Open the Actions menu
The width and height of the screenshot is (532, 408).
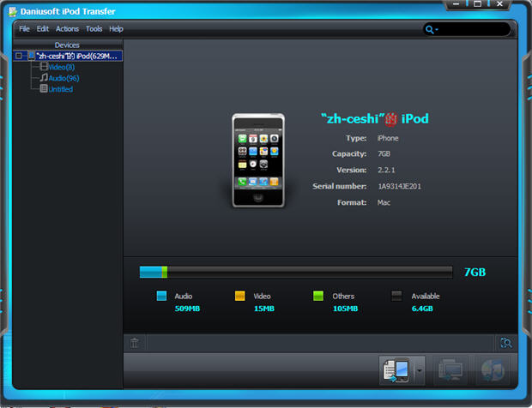67,29
